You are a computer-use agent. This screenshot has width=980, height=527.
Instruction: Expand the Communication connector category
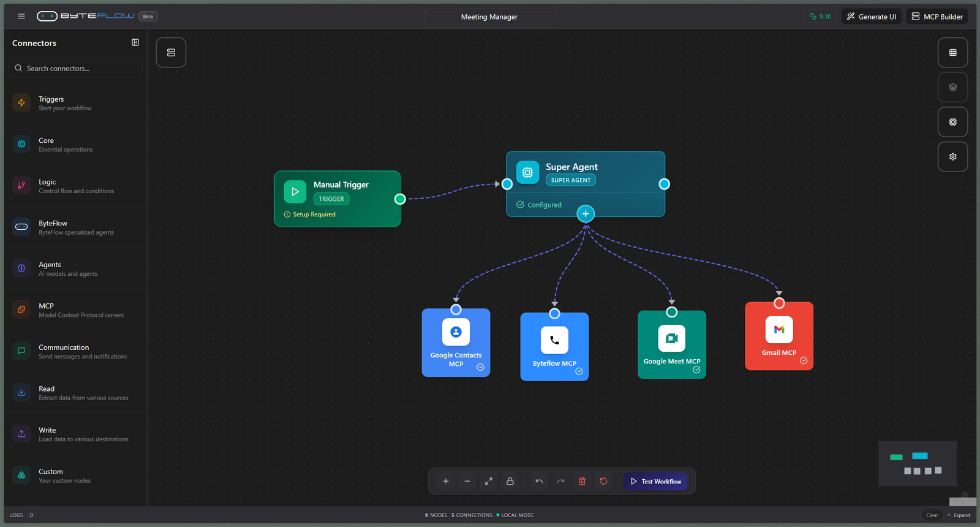(x=75, y=351)
